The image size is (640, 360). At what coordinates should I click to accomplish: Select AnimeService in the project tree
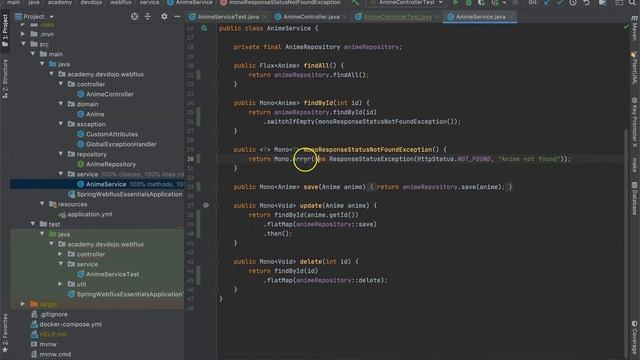[106, 184]
